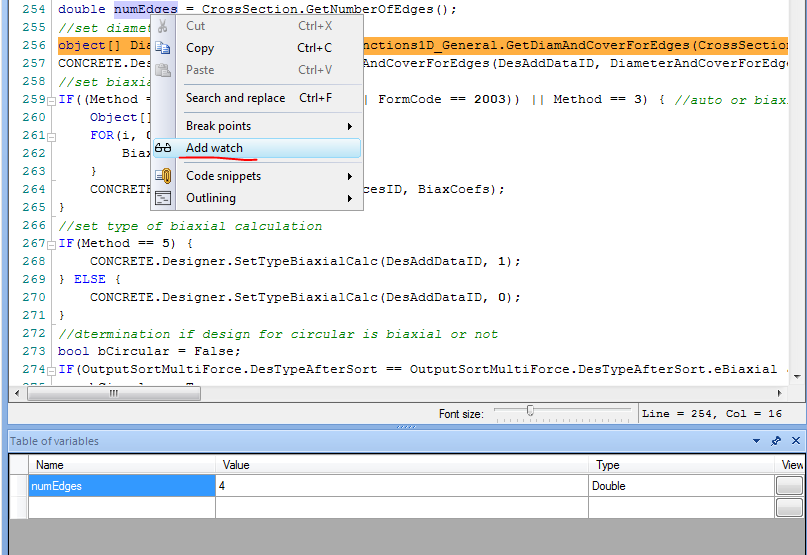
Task: Collapse the code block at line 259
Action: 51,101
